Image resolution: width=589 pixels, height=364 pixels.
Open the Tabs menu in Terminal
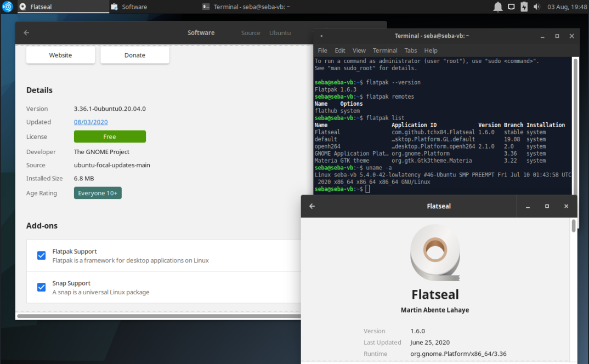(411, 50)
